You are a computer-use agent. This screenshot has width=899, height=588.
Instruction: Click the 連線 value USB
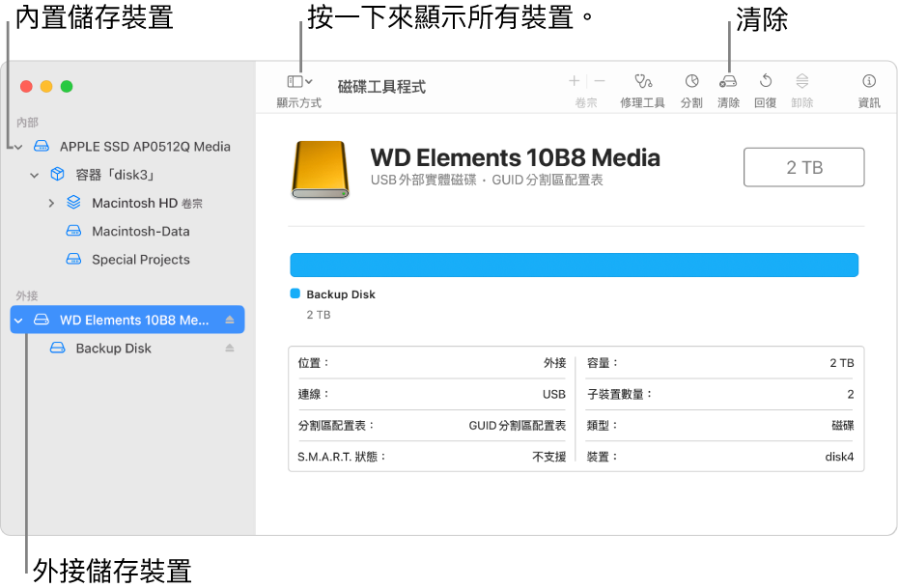pyautogui.click(x=554, y=394)
